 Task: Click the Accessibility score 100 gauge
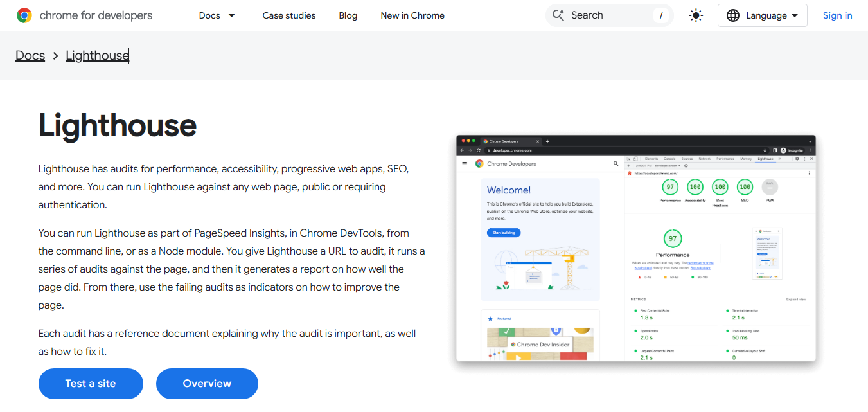[695, 187]
